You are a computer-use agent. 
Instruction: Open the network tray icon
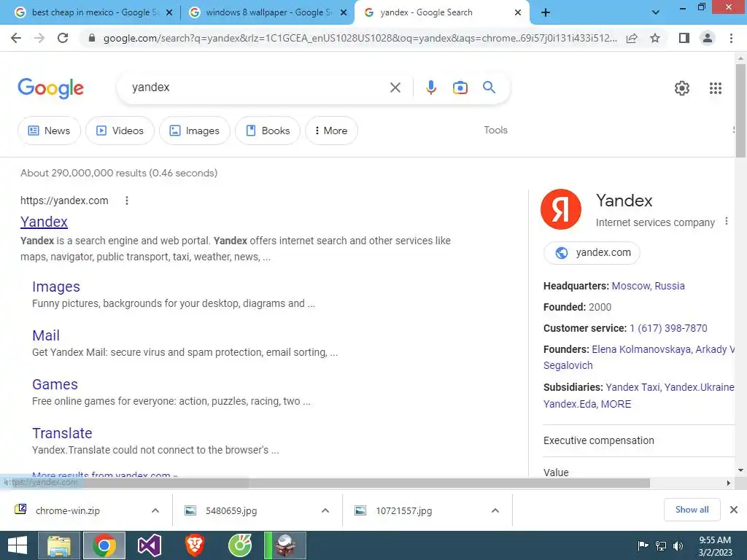661,545
